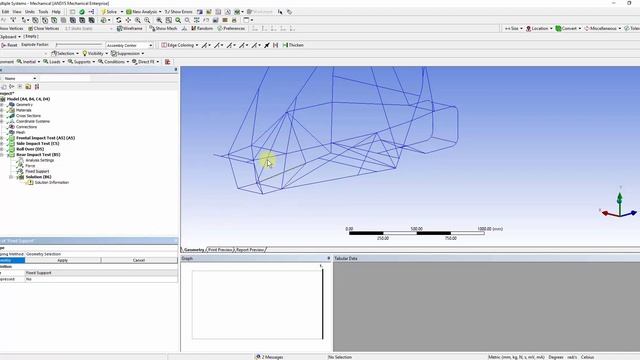Select Force under Rear Impact Test

tap(30, 166)
